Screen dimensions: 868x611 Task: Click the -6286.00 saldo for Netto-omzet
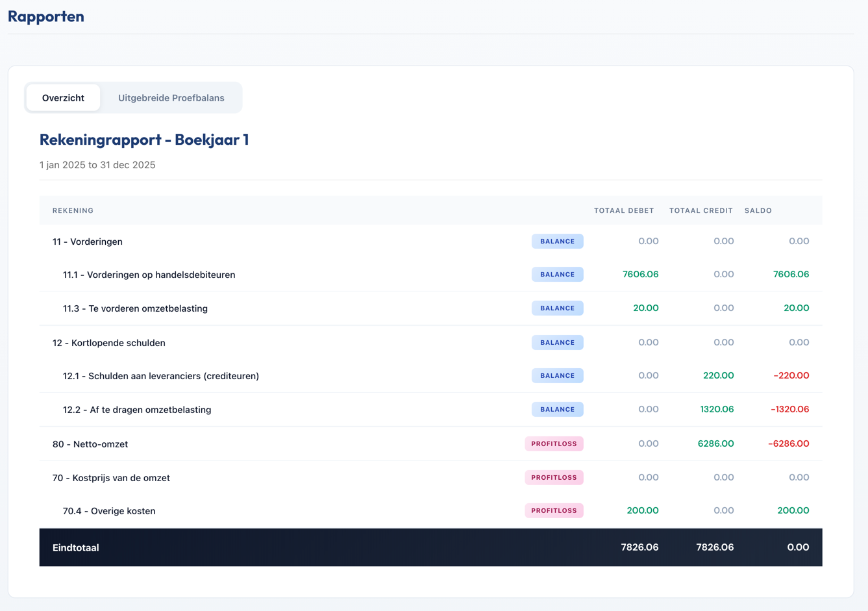click(788, 444)
